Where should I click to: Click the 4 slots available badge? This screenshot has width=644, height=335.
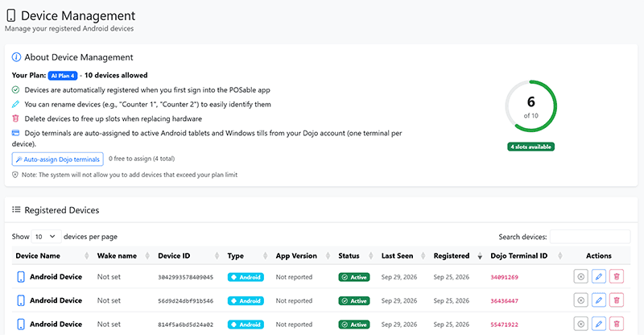[x=531, y=147]
